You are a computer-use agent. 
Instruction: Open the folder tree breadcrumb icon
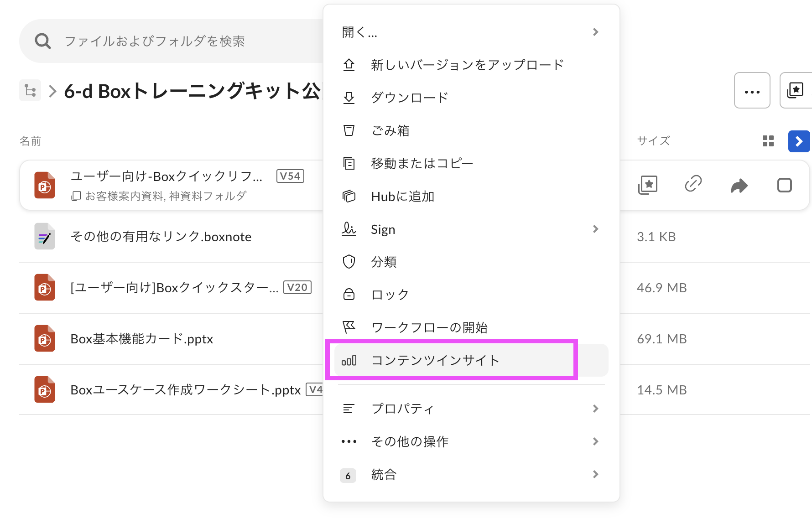click(x=30, y=90)
